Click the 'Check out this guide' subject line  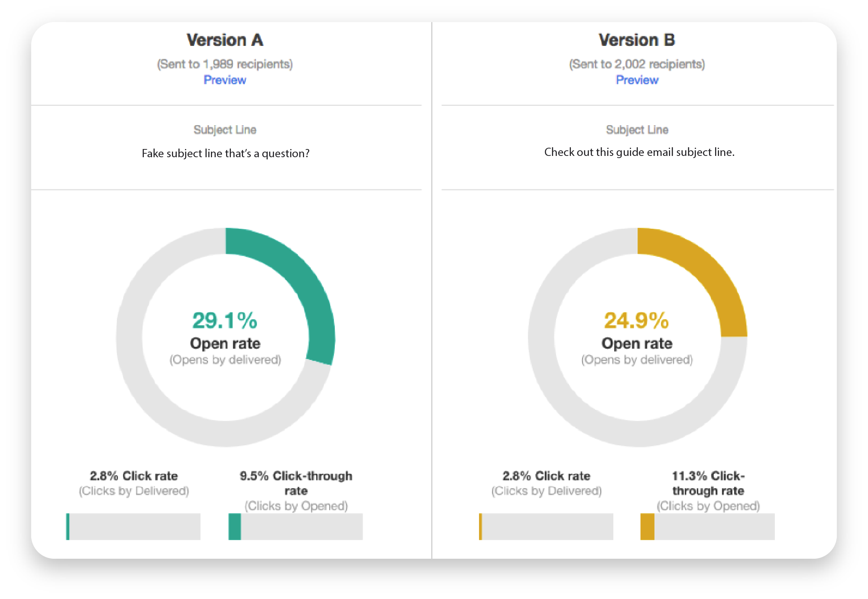pyautogui.click(x=639, y=152)
